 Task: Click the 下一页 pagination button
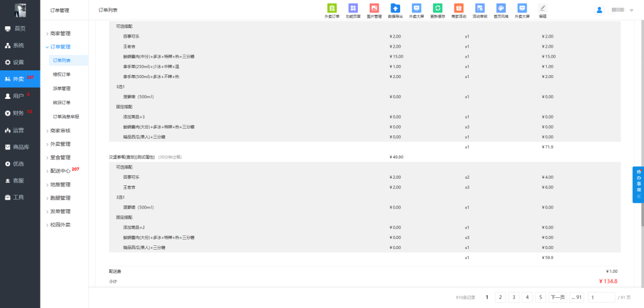[x=557, y=297]
